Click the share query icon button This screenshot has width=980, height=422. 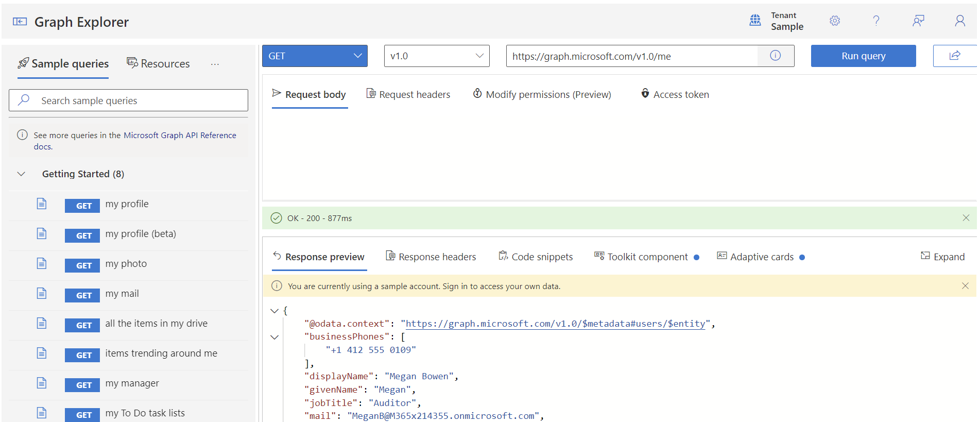pos(955,56)
